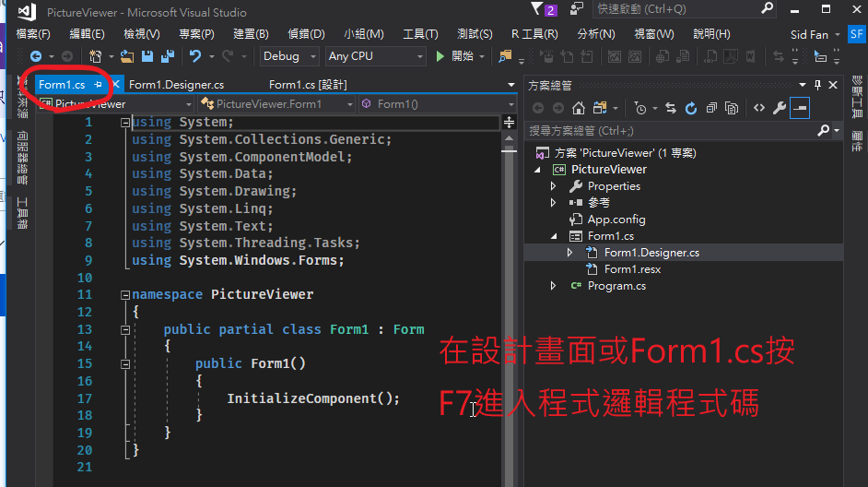
Task: Open the 建置(B) menu
Action: (251, 34)
